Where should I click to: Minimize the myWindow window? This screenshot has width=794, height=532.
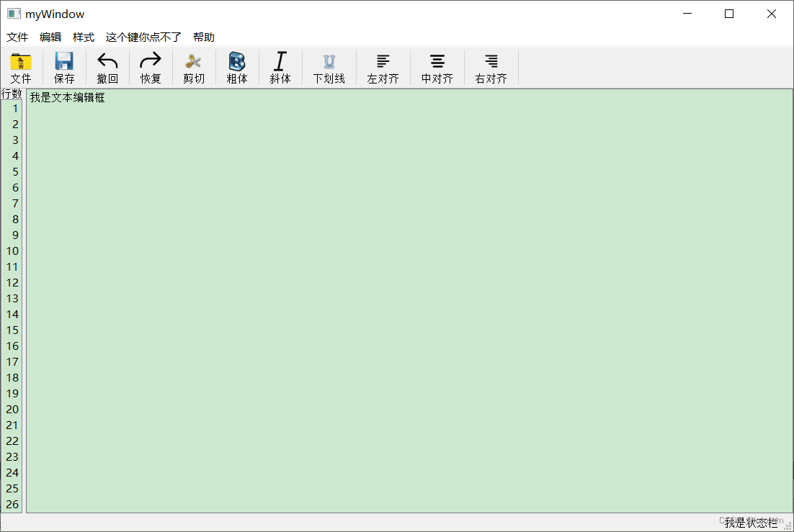coord(687,14)
